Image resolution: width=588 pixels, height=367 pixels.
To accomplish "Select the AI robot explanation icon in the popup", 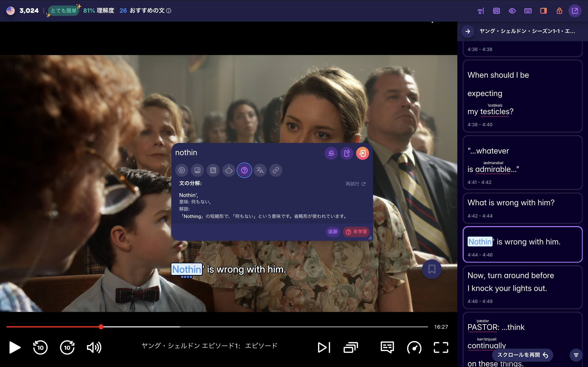I will point(229,170).
